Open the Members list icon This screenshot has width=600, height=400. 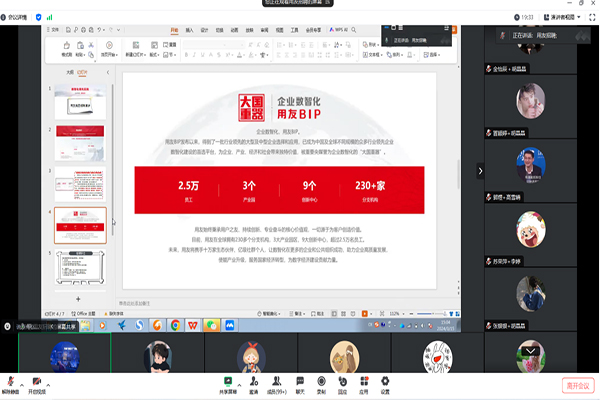point(277,381)
